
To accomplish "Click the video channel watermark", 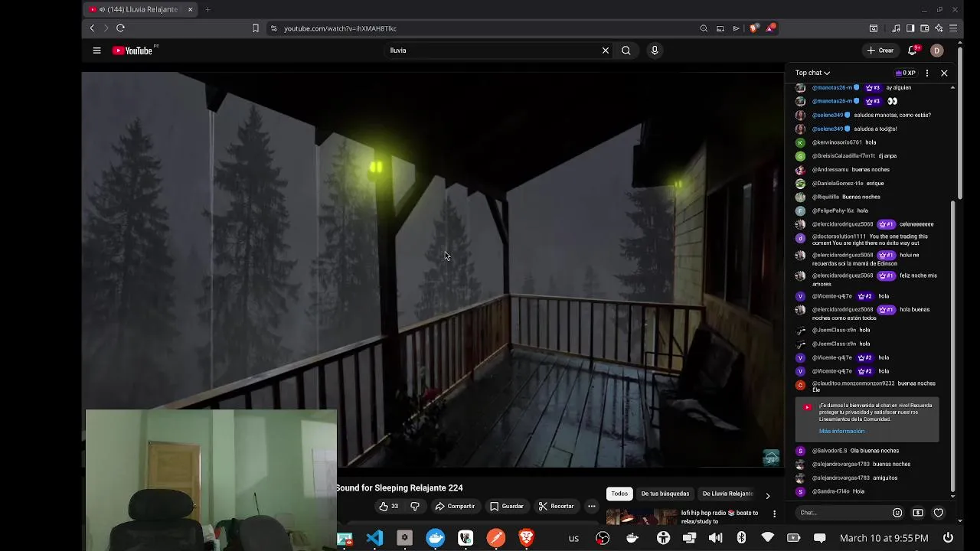I will click(x=771, y=458).
